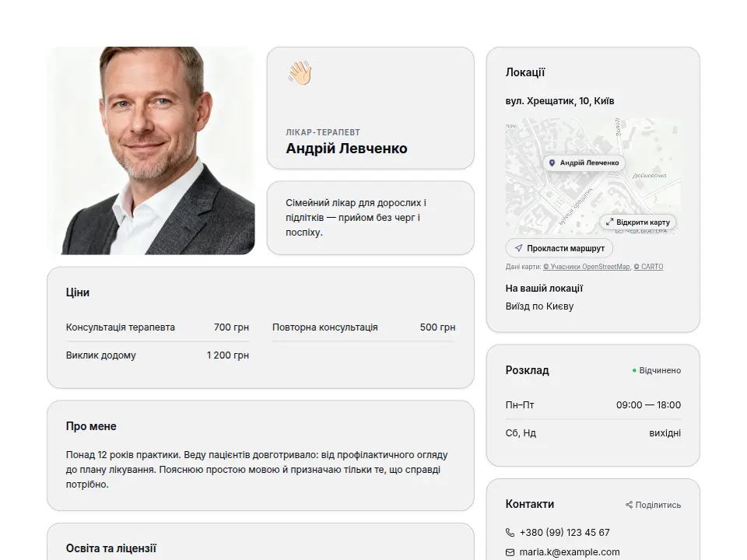Screen dimensions: 747x560
Task: Click the route arrow icon beside Прокласти маршрут
Action: coord(519,248)
